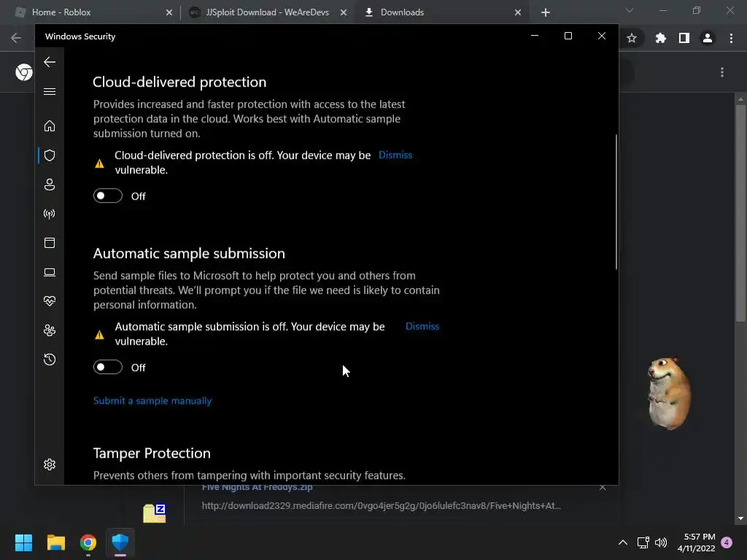The height and width of the screenshot is (560, 747).
Task: Open Device security laptop icon
Action: (50, 273)
